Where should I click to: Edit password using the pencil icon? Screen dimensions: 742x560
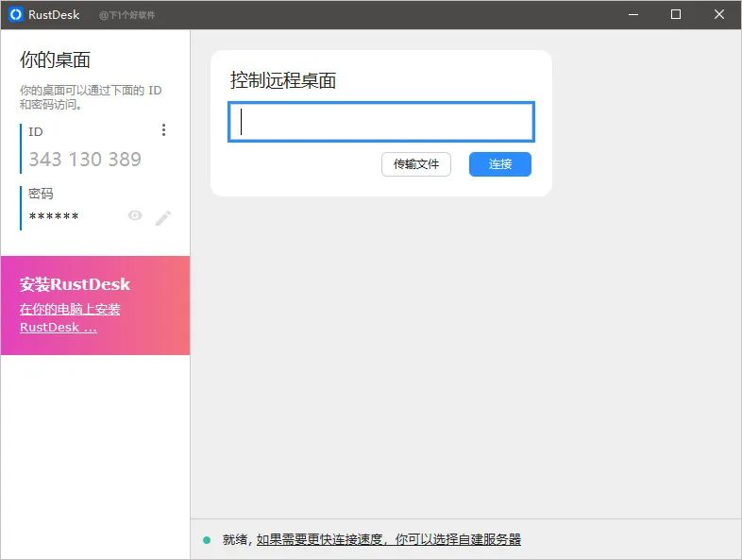pos(163,218)
